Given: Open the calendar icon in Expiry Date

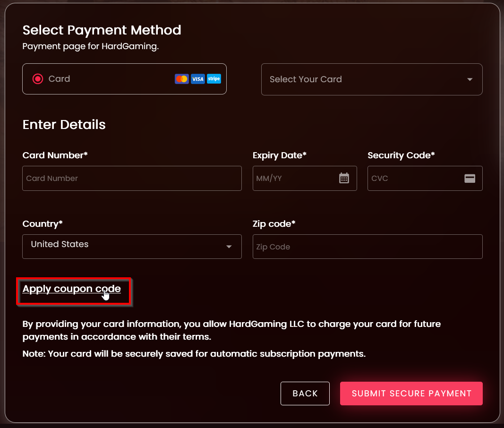Looking at the screenshot, I should pyautogui.click(x=344, y=178).
